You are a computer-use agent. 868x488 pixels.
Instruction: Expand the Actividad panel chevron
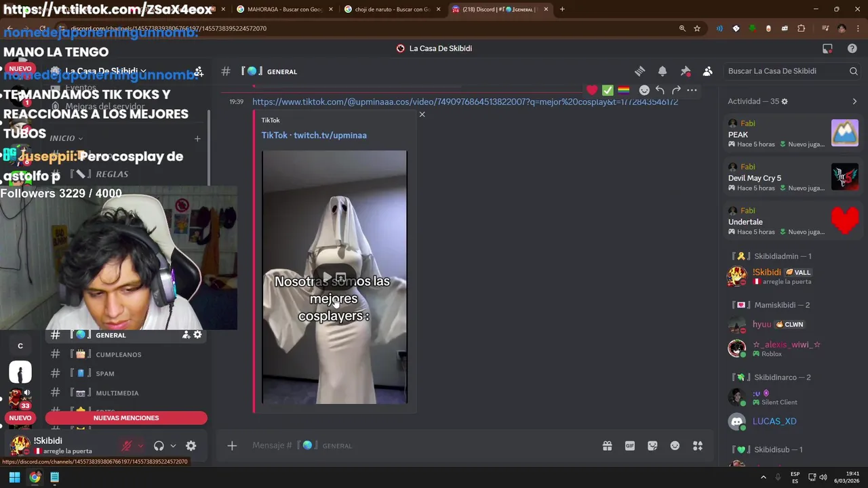pyautogui.click(x=854, y=101)
